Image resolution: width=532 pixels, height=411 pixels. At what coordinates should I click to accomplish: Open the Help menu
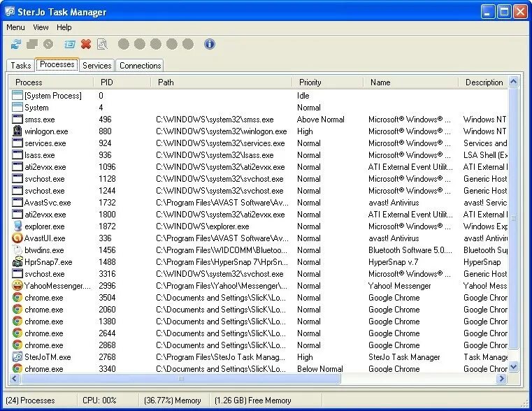point(64,27)
